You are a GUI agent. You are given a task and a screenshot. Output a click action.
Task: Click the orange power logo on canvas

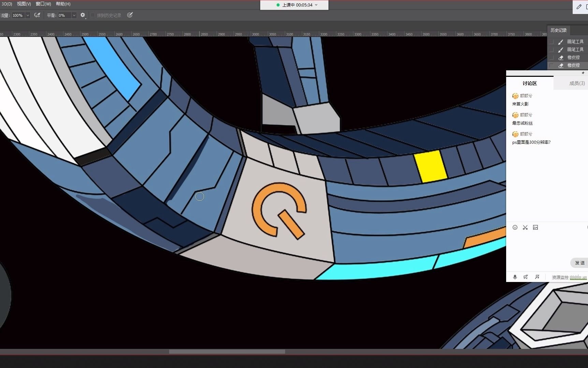tap(279, 211)
